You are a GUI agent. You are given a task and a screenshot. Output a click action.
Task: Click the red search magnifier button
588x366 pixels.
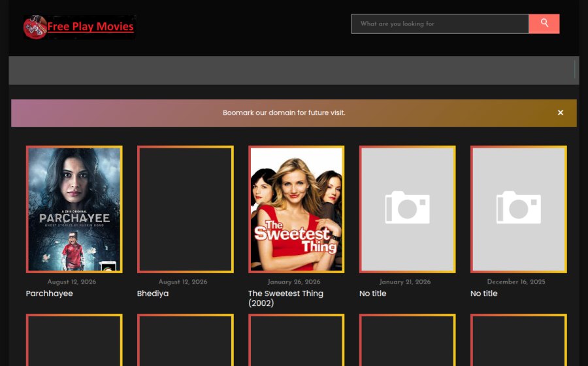point(544,24)
